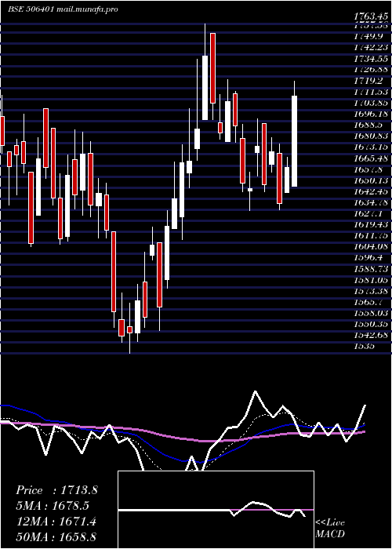Click the 1627.1 price axis label
392x549 pixels.
point(368,213)
